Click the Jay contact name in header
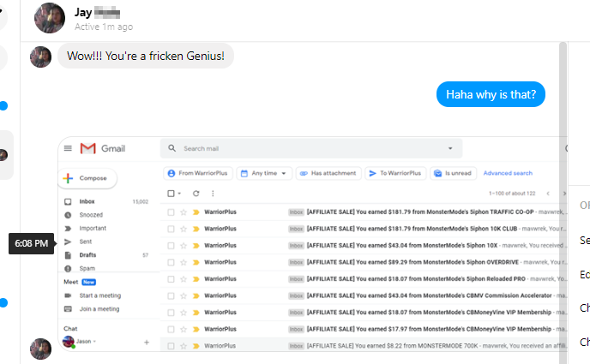The image size is (590, 364). pos(97,12)
